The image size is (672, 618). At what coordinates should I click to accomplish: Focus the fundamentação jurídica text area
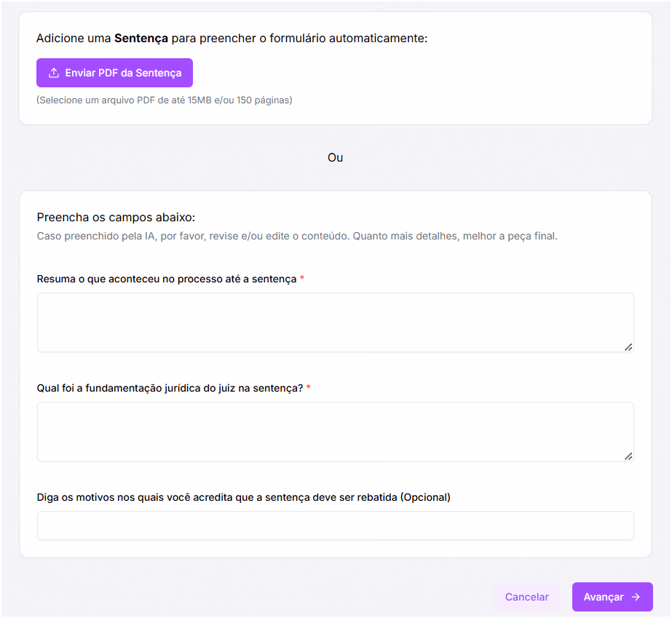click(x=335, y=432)
